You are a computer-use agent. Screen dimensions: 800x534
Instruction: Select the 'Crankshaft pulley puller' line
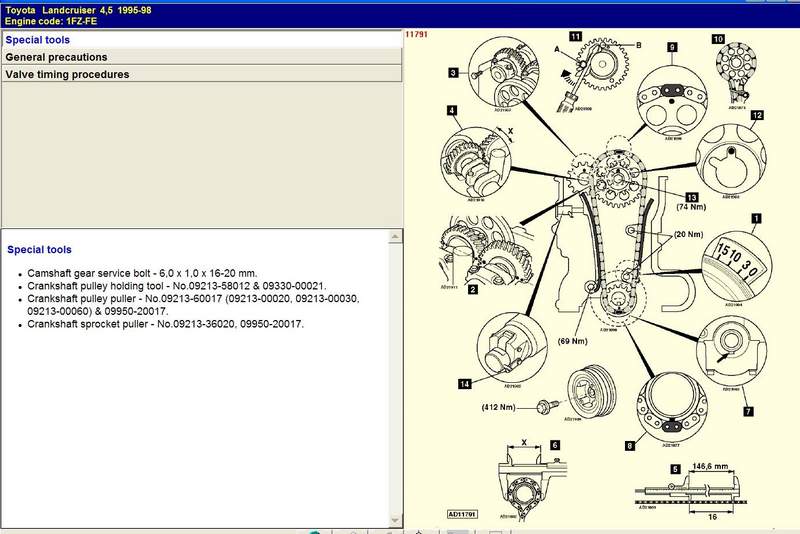pyautogui.click(x=193, y=304)
